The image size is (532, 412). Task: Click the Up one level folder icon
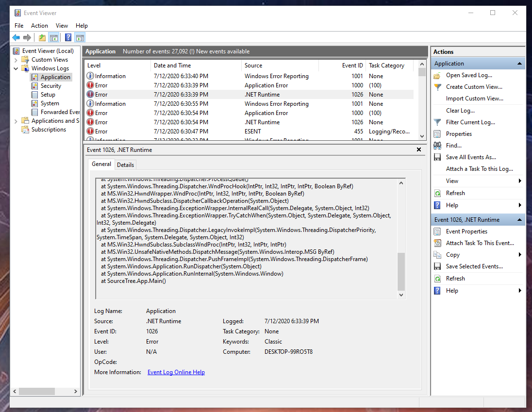click(42, 38)
